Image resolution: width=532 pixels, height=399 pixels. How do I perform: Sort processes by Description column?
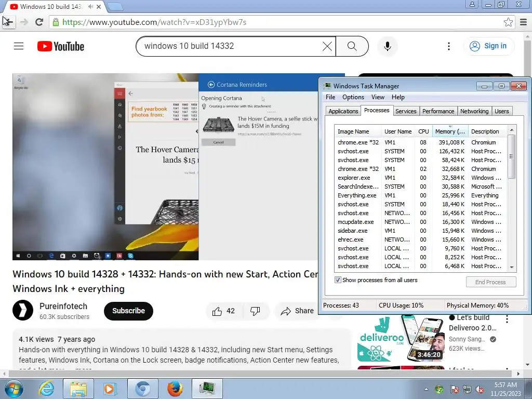(x=488, y=131)
